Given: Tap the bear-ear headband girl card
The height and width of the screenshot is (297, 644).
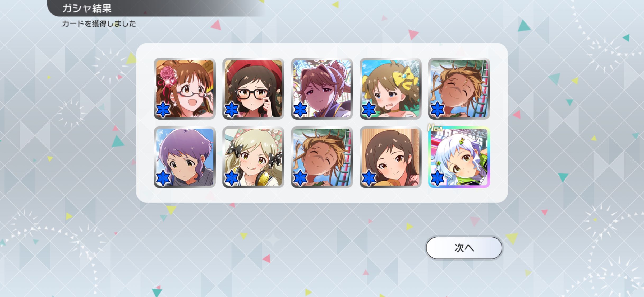Looking at the screenshot, I should click(x=322, y=89).
